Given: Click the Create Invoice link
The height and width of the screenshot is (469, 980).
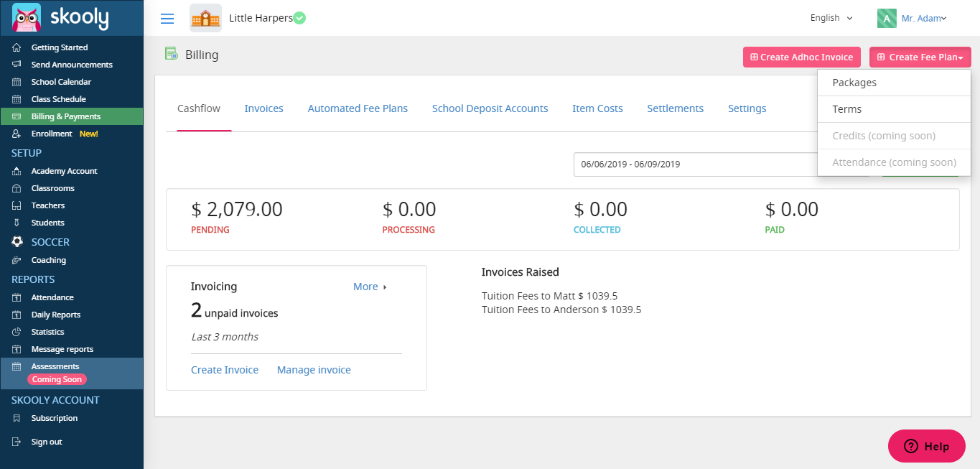Looking at the screenshot, I should pyautogui.click(x=225, y=370).
